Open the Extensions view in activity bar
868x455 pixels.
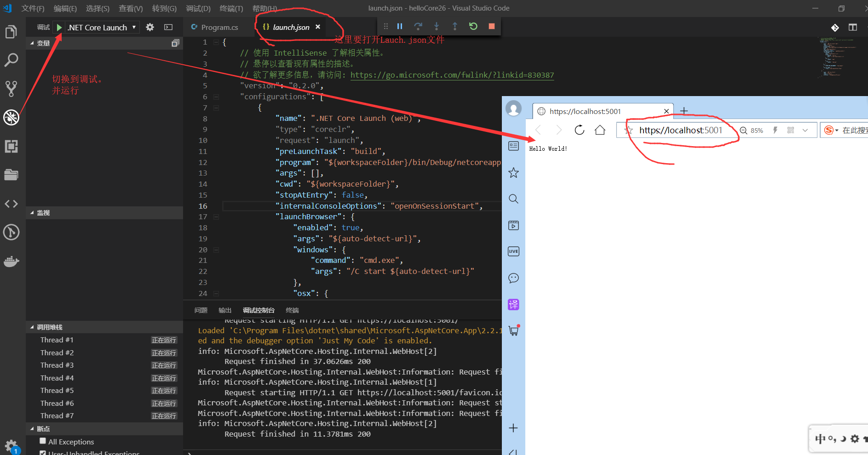(x=11, y=146)
